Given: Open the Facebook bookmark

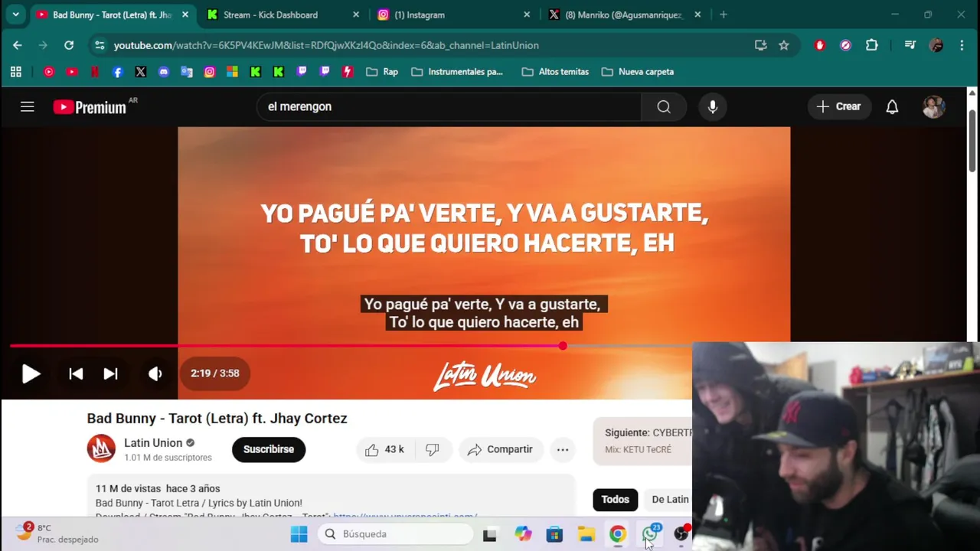Looking at the screenshot, I should coord(117,72).
